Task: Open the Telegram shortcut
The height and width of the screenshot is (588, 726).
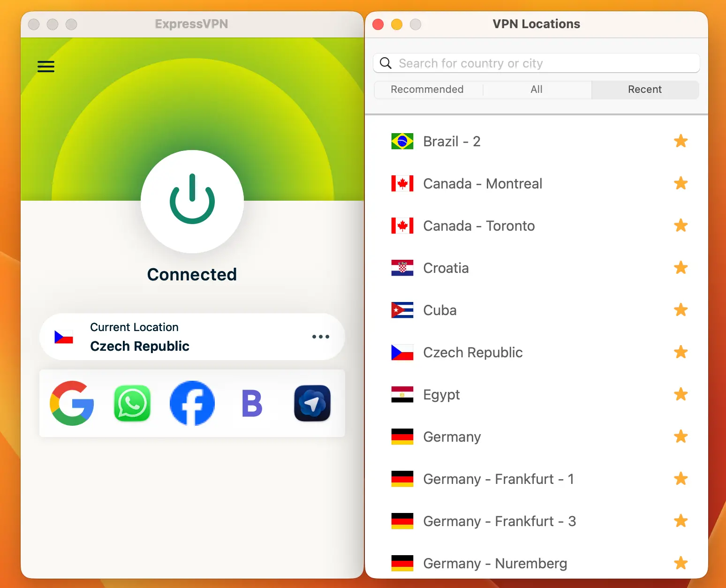Action: (x=312, y=403)
